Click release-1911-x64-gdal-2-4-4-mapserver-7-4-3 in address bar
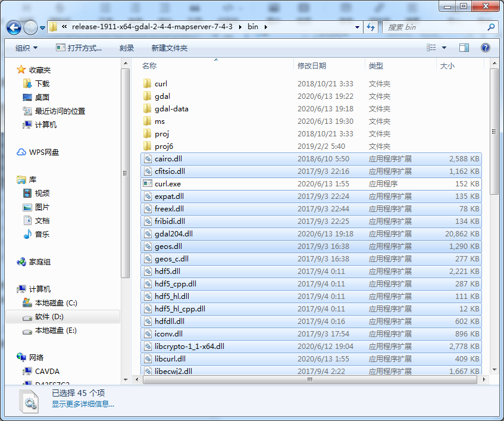 tap(152, 27)
